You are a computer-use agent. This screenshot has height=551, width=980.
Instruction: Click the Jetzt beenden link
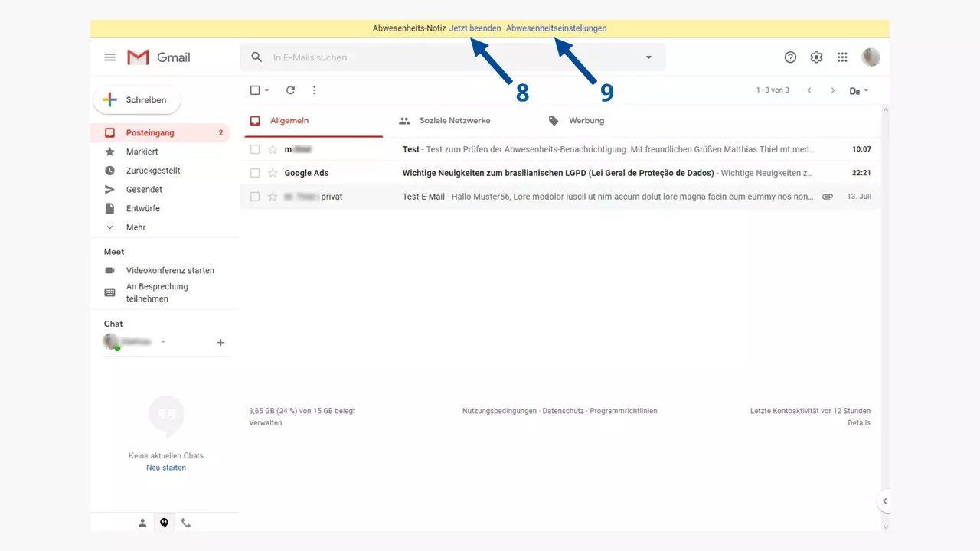click(475, 28)
